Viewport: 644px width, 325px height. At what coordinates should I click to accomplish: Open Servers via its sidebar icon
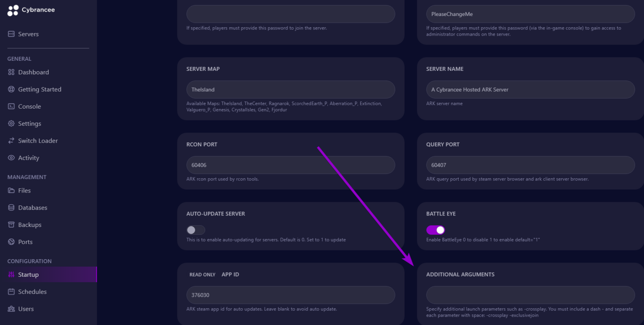[11, 34]
